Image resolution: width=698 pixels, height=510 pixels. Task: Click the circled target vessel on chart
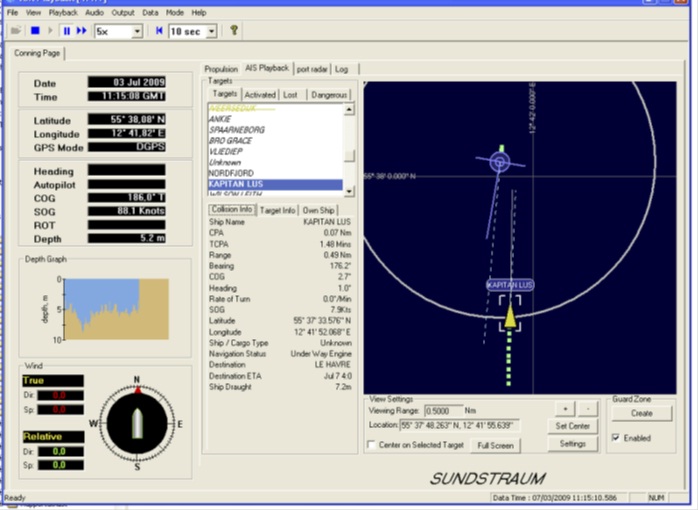[x=500, y=161]
